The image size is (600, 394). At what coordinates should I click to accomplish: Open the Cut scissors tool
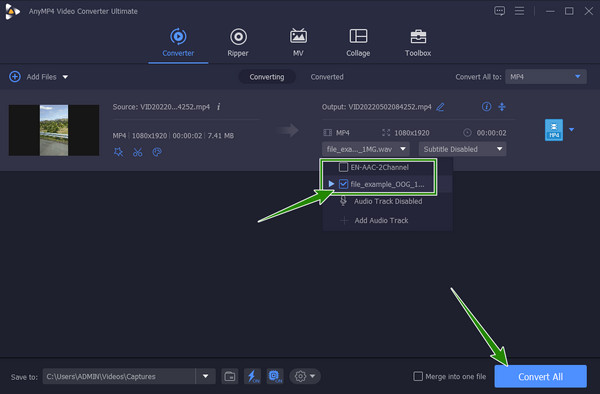point(137,152)
